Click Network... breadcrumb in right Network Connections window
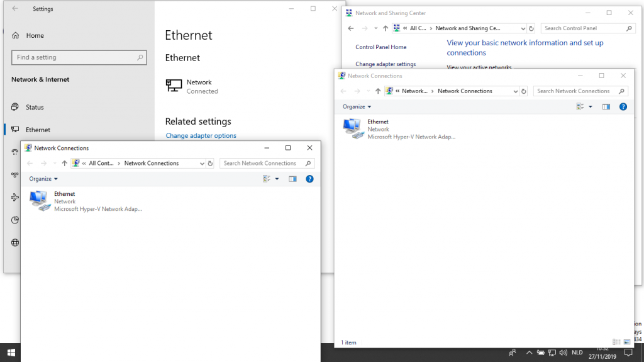This screenshot has height=362, width=644. click(414, 91)
